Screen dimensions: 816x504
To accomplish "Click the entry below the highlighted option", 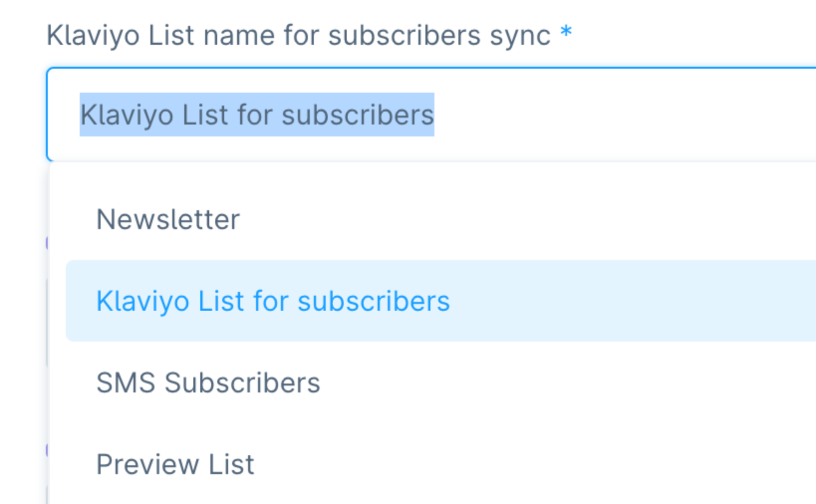I will (208, 383).
